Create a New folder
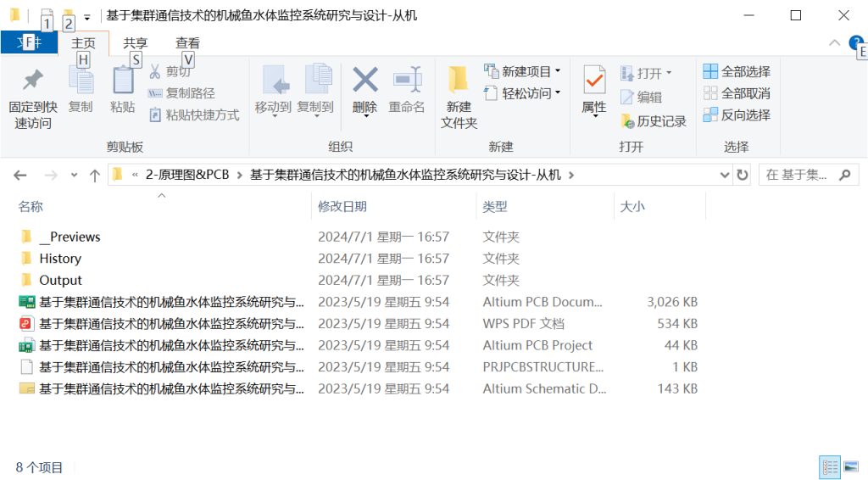This screenshot has width=868, height=480. coord(459,98)
